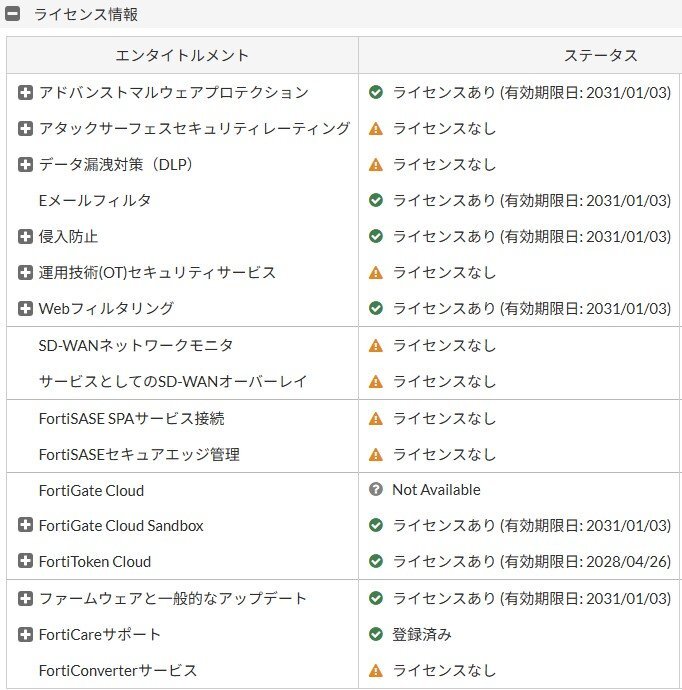Click green check icon for Eメールフィルタ
Image resolution: width=682 pixels, height=690 pixels.
click(x=376, y=201)
